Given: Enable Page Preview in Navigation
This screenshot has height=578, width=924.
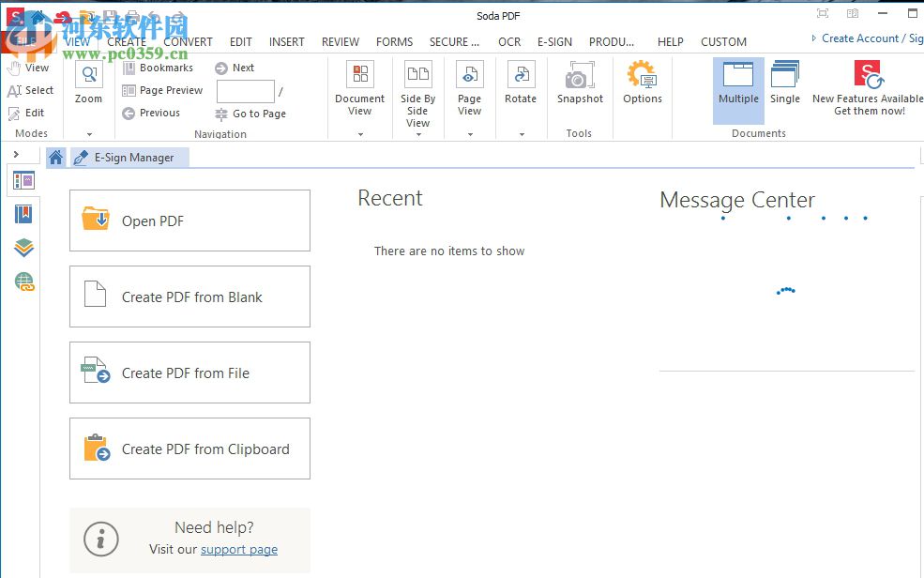Looking at the screenshot, I should point(162,90).
